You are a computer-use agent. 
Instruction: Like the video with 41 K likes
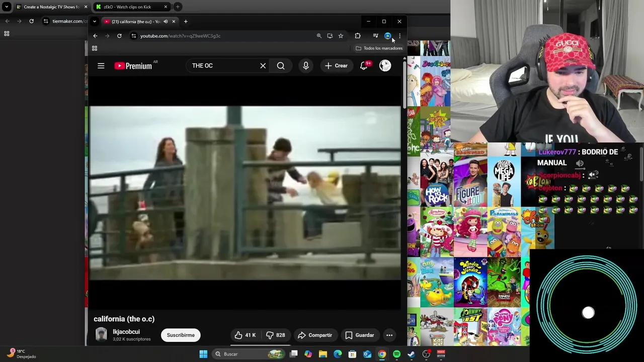(245, 335)
